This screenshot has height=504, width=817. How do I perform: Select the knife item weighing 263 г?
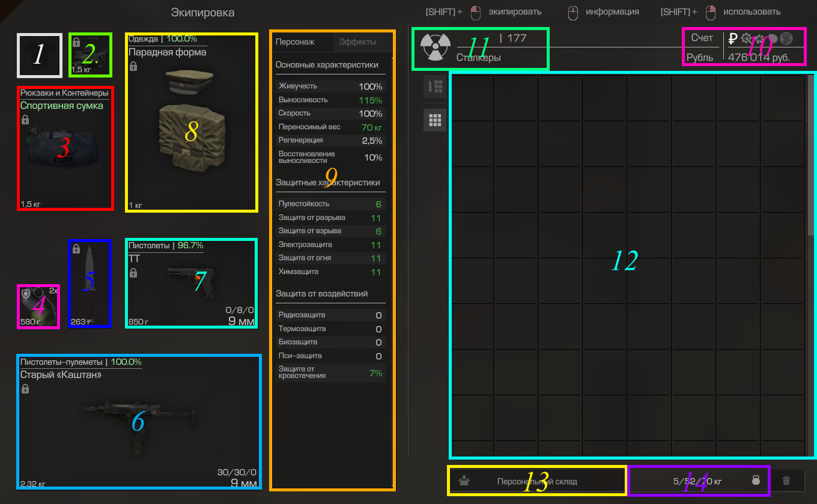click(90, 284)
